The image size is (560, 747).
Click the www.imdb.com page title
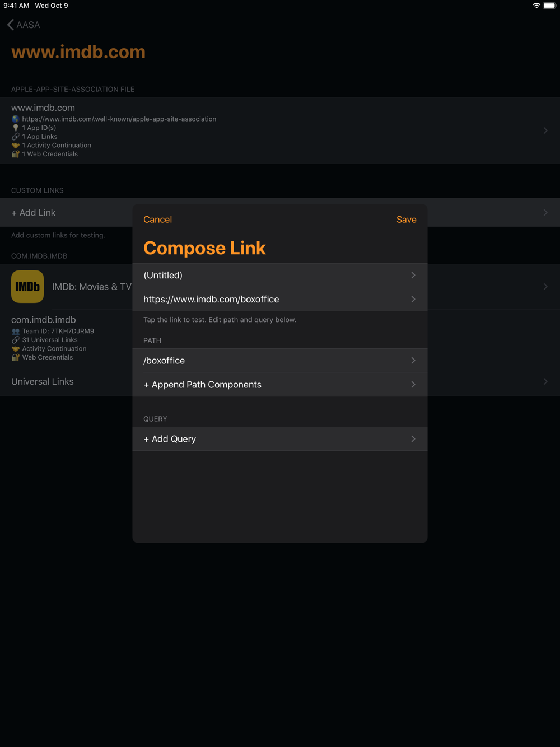point(78,52)
